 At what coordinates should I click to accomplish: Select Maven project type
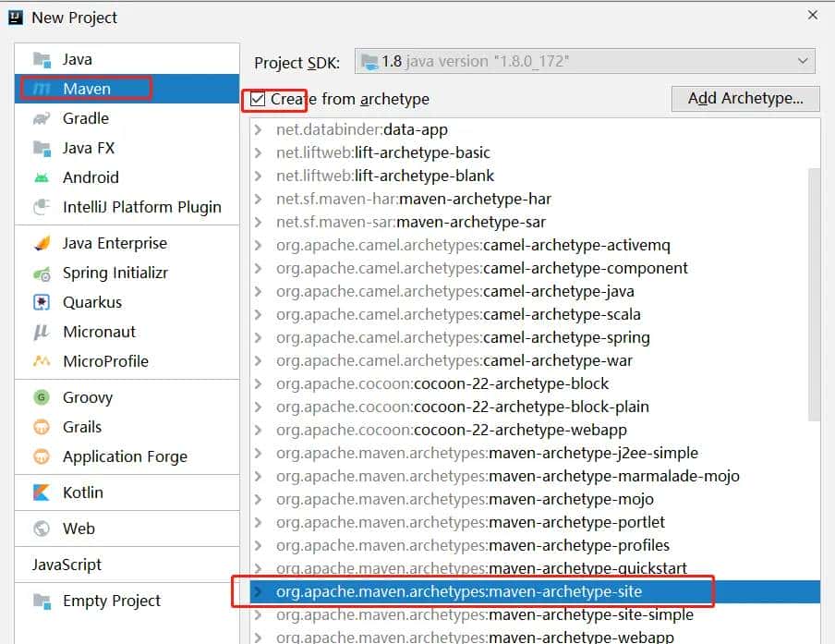tap(87, 89)
